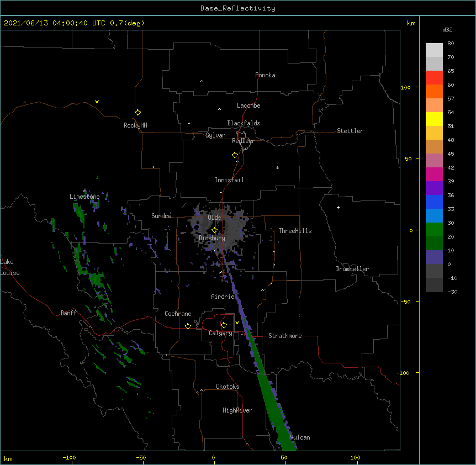The width and height of the screenshot is (476, 465).
Task: Click white caret marker south of Ponoka
Action: [202, 81]
